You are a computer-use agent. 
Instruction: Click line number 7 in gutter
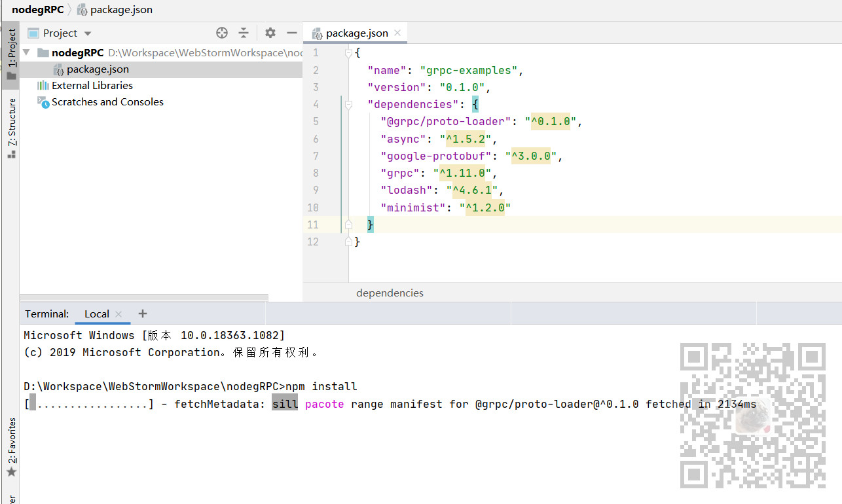pos(316,156)
